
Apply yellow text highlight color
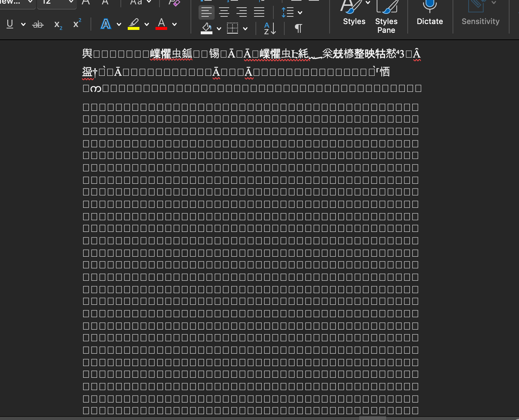(x=134, y=24)
